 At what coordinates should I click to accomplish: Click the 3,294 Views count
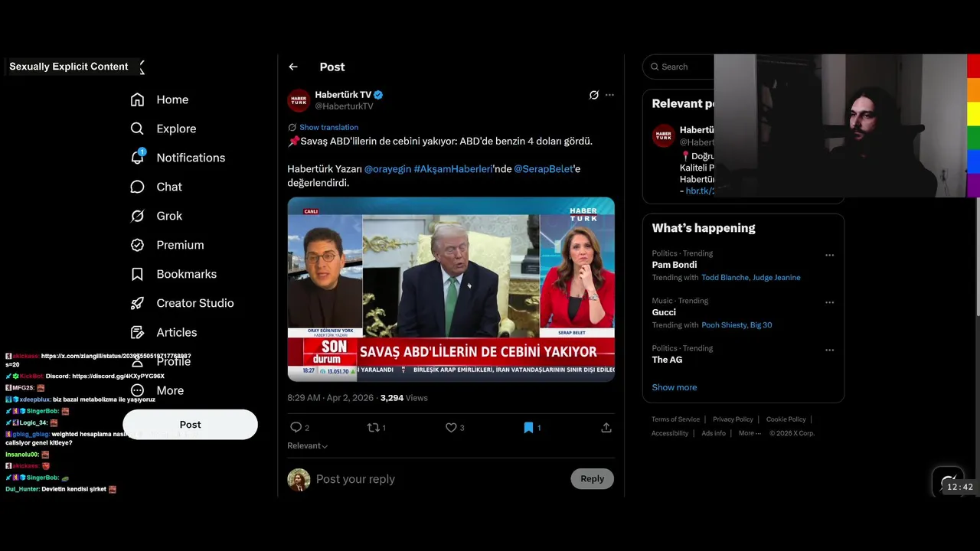click(x=403, y=398)
